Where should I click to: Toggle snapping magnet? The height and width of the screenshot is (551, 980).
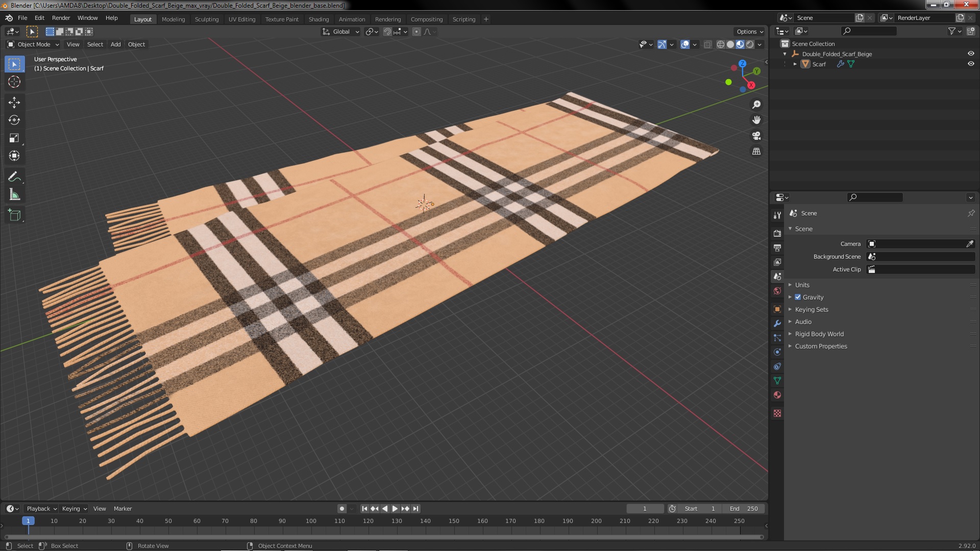387,32
